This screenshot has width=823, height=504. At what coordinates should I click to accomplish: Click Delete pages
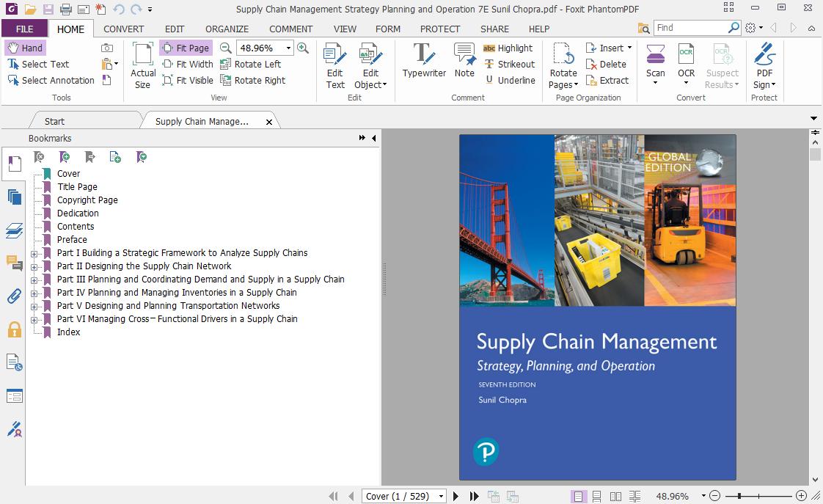pyautogui.click(x=606, y=64)
